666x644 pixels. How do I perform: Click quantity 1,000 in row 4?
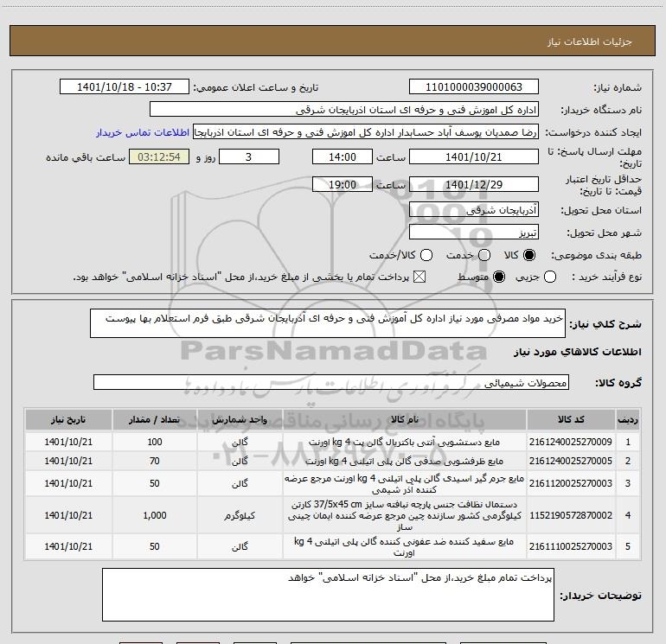coord(155,515)
